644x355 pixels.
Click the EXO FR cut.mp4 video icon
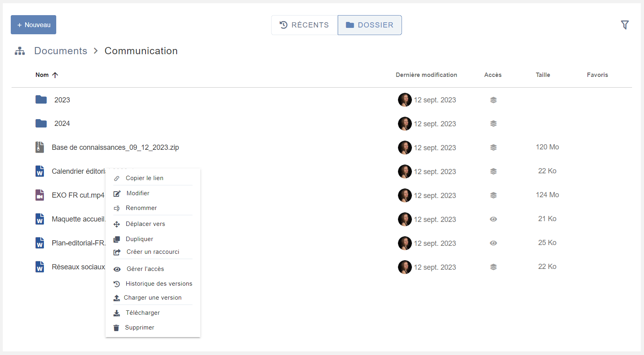[x=39, y=195]
